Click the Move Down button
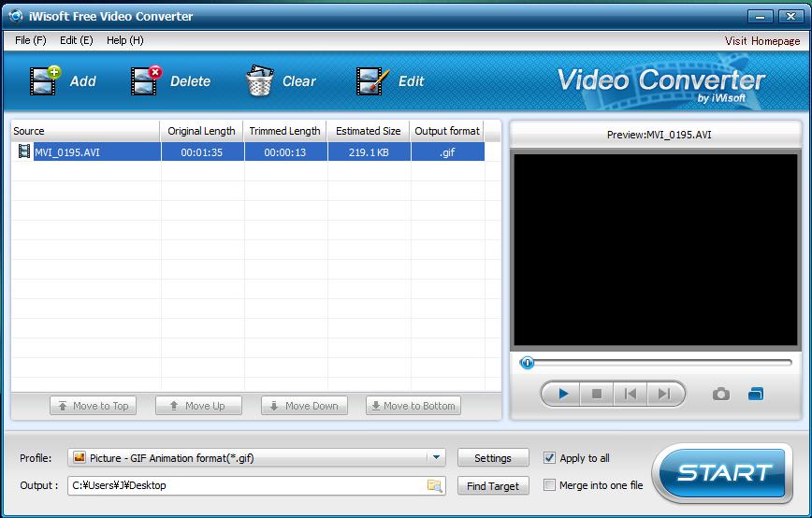Image resolution: width=812 pixels, height=518 pixels. (x=305, y=406)
